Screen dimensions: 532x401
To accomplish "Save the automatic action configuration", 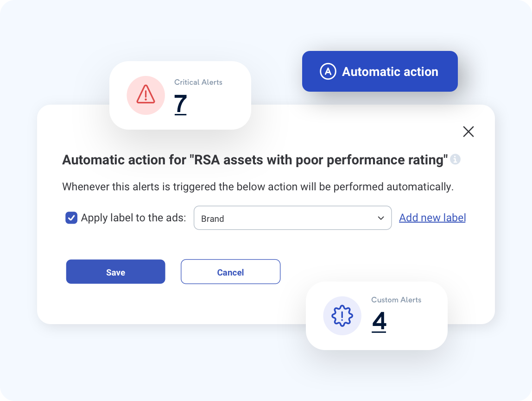I will [x=115, y=272].
